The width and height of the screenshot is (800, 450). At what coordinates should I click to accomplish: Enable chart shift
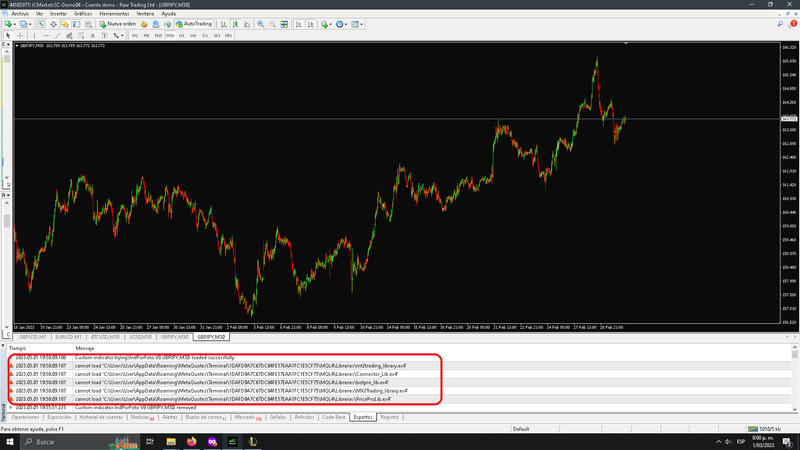click(x=310, y=24)
